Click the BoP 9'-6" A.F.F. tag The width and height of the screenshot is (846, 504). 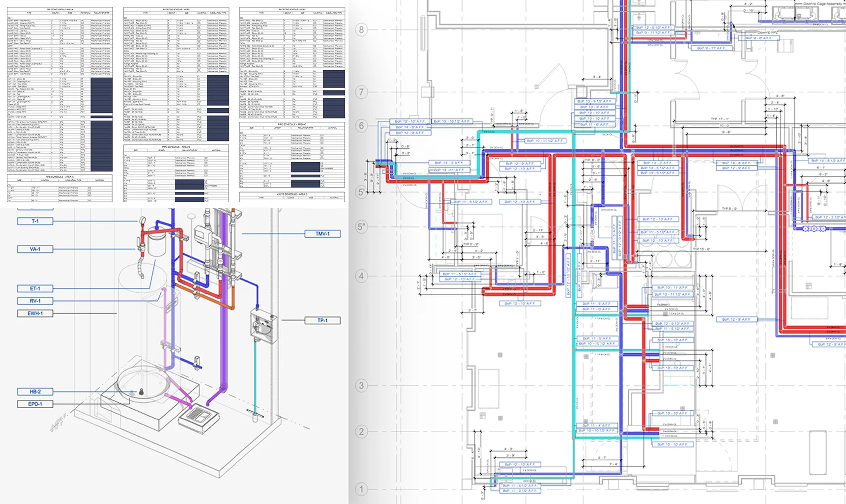[x=758, y=38]
